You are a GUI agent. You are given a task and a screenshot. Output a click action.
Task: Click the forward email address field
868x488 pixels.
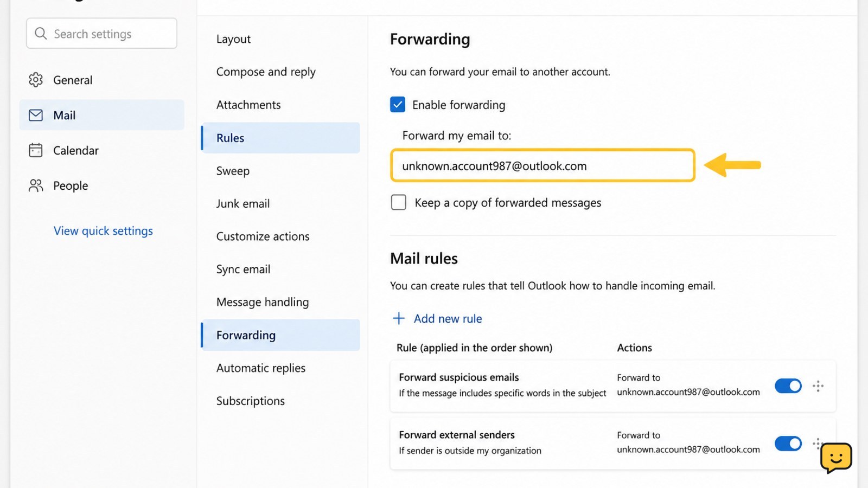tap(542, 165)
